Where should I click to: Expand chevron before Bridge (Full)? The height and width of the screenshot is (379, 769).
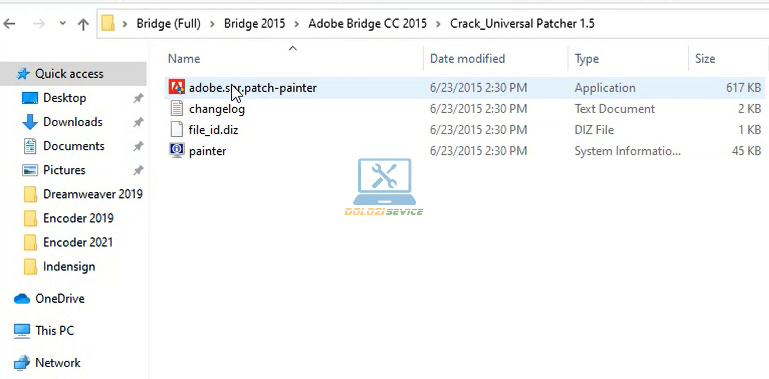[126, 24]
